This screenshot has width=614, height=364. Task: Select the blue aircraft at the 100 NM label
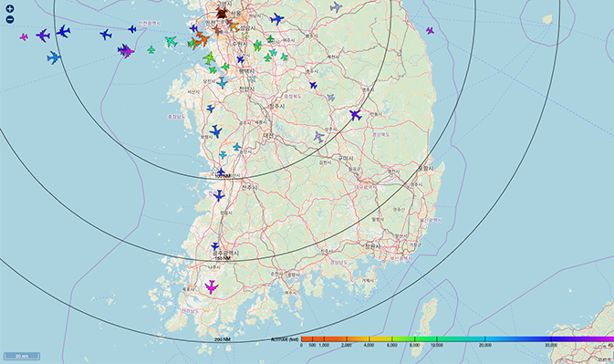click(x=221, y=172)
